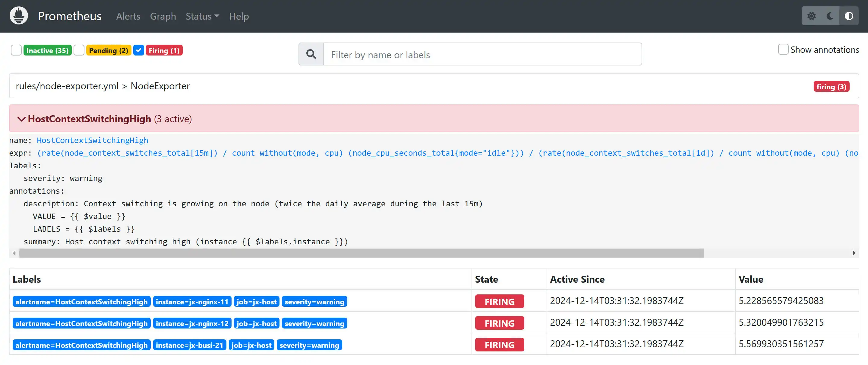Screen dimensions: 868x365
Task: Click alertname label in jx-nginx-12 row
Action: (81, 323)
